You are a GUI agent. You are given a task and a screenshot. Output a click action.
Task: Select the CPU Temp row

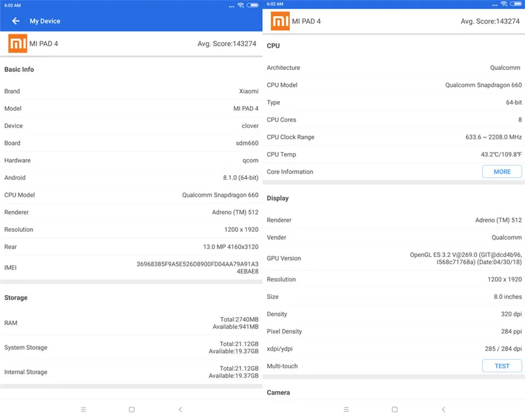[x=394, y=154]
